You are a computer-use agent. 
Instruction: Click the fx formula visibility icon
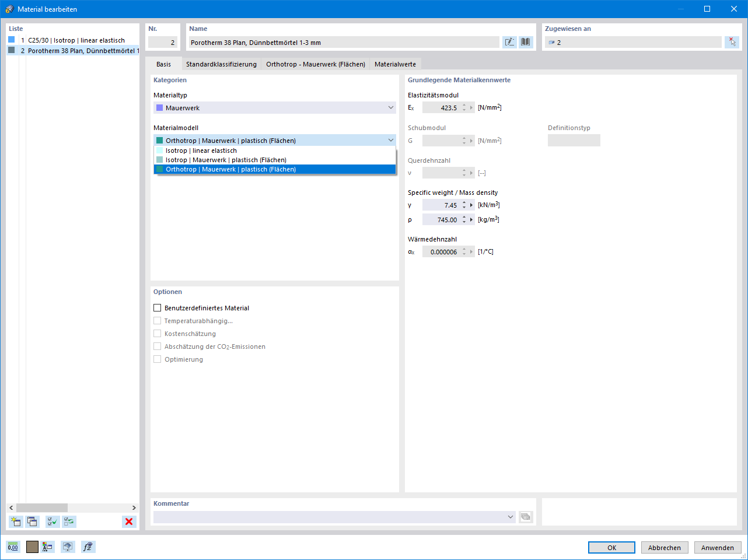[88, 547]
